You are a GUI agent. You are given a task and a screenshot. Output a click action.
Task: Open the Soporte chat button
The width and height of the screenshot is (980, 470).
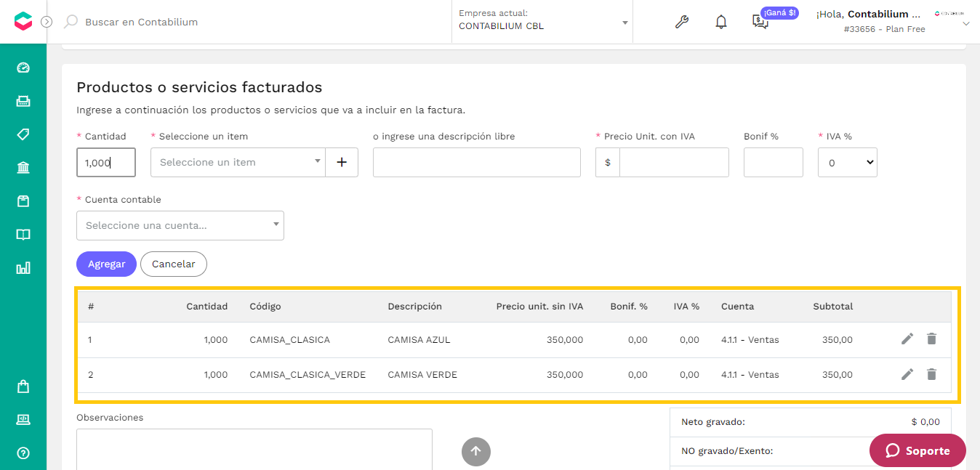917,450
